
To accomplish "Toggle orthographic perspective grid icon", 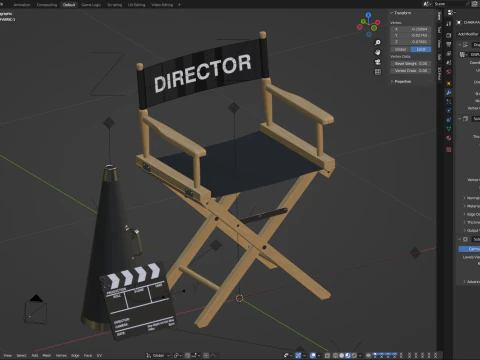I will pos(378,72).
